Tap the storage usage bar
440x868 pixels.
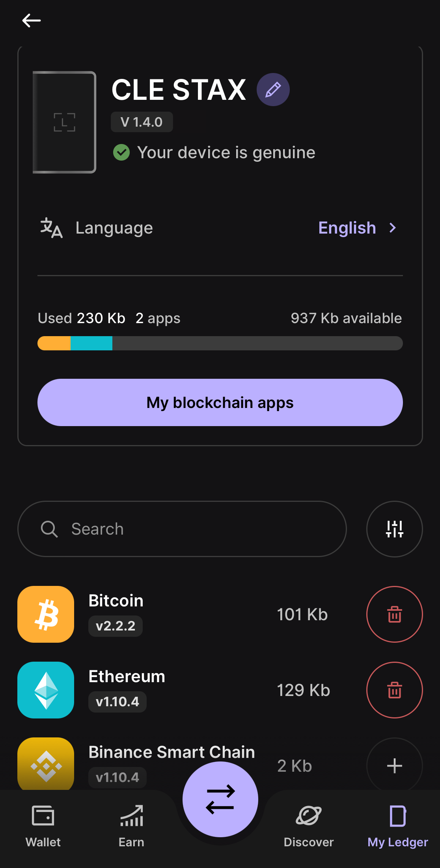point(220,343)
